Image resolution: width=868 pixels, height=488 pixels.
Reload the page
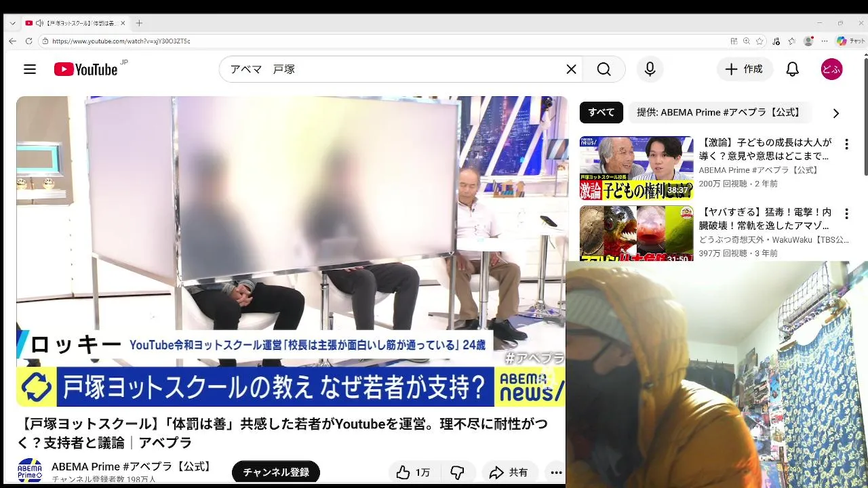point(28,41)
